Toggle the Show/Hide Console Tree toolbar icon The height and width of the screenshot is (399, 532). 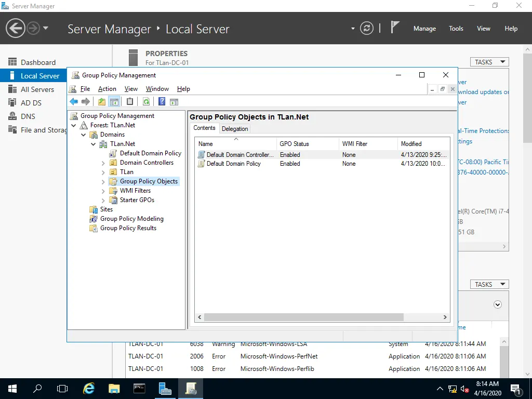click(114, 101)
